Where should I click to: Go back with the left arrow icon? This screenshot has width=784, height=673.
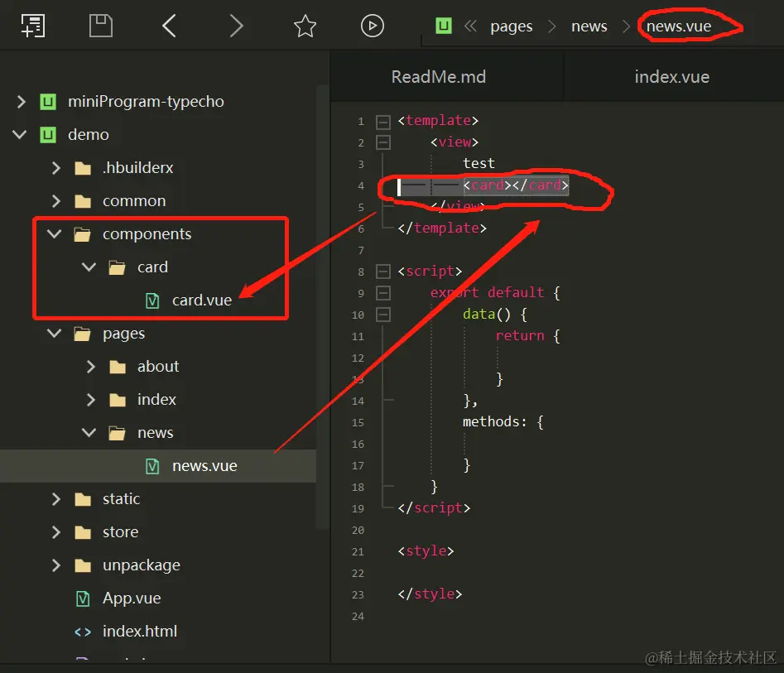(169, 26)
